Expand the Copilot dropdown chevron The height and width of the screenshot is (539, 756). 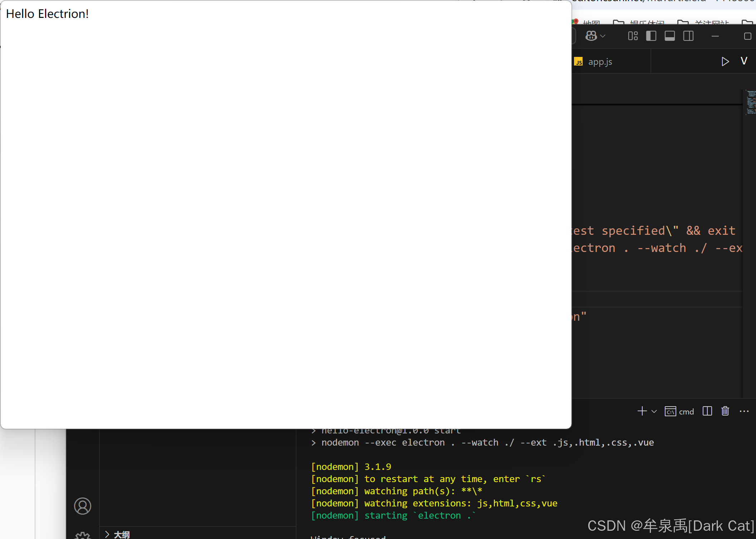(x=603, y=36)
